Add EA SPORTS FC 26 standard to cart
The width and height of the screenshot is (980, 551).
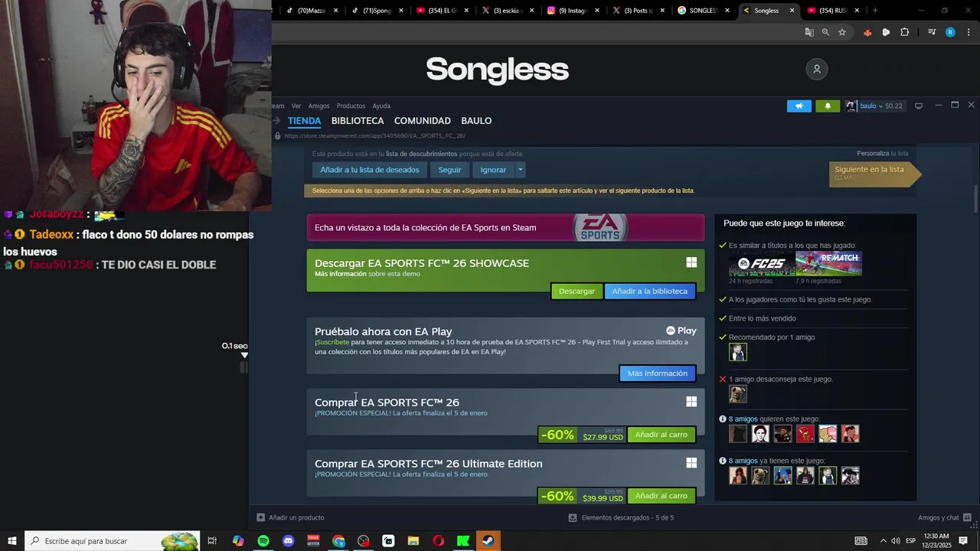[661, 435]
